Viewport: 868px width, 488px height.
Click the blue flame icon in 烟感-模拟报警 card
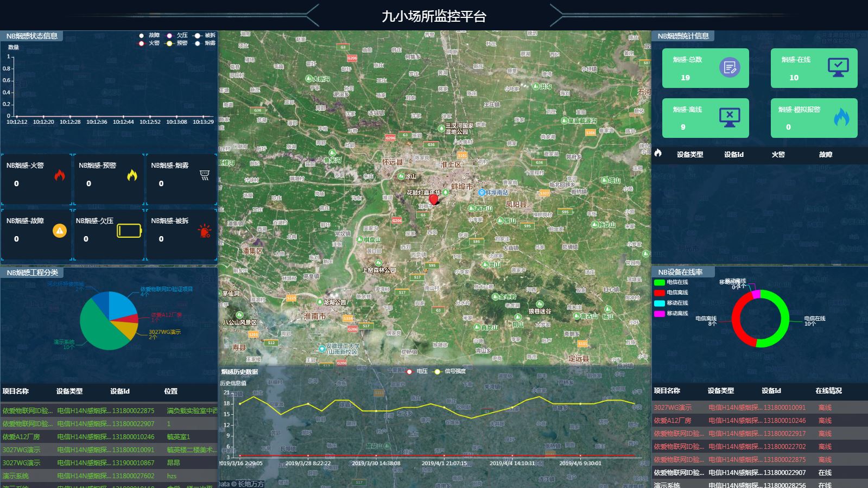(841, 117)
